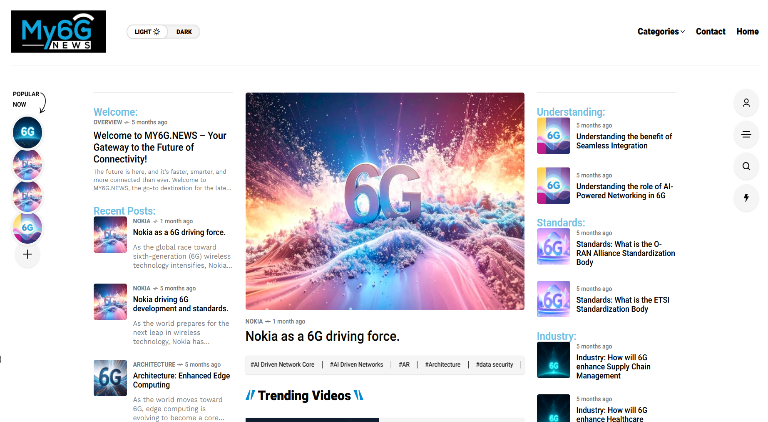Click the large 6G featured image
The image size is (768, 422).
click(x=385, y=201)
